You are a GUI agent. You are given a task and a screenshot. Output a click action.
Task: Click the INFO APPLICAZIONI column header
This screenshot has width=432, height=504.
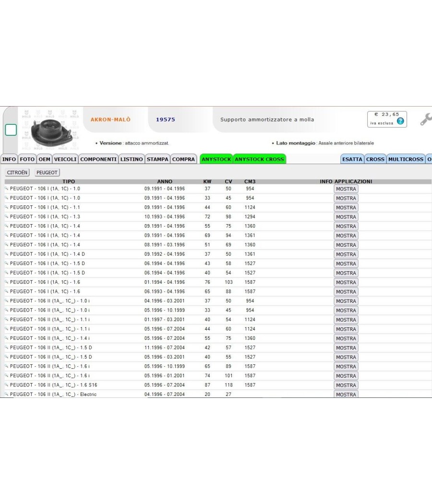(346, 181)
